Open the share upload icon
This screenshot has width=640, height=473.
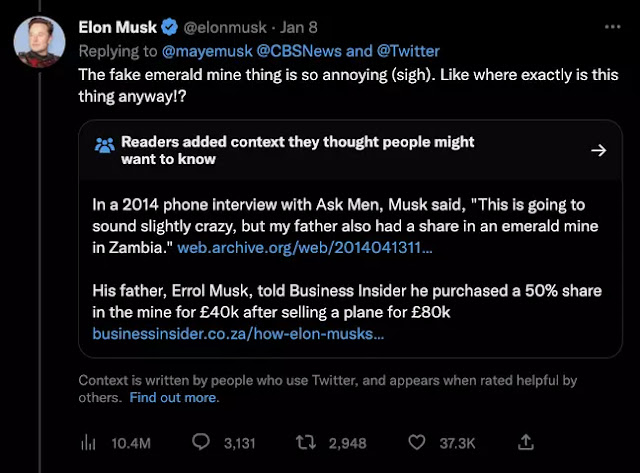click(x=526, y=442)
